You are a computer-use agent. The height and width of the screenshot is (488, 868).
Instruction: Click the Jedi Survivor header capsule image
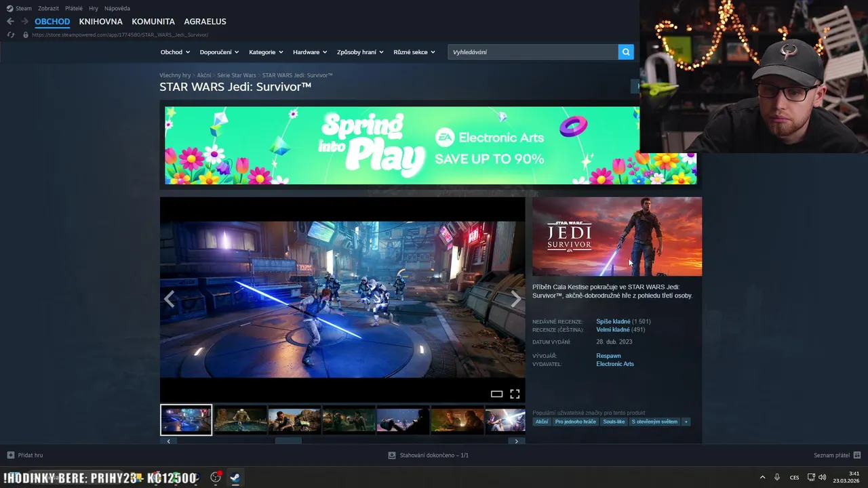(617, 237)
